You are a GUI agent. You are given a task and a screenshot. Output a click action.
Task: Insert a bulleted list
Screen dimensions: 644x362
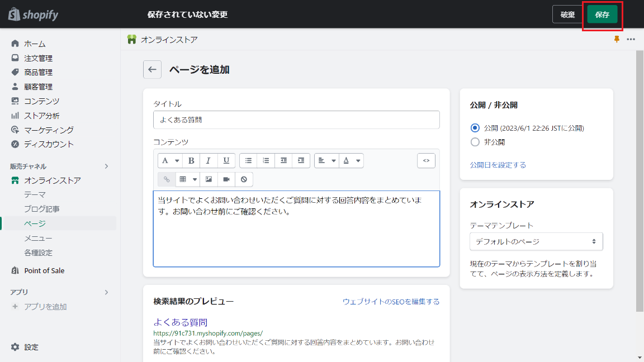pos(248,160)
